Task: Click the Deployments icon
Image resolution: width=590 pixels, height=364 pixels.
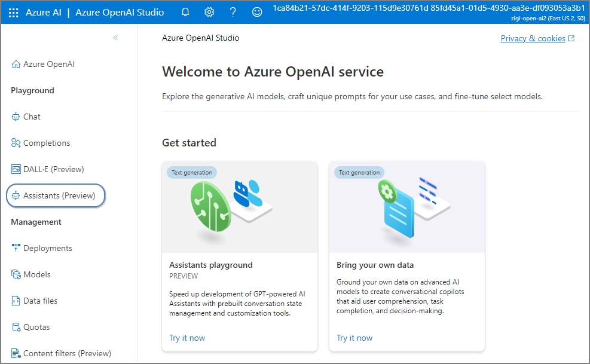Action: 16,248
